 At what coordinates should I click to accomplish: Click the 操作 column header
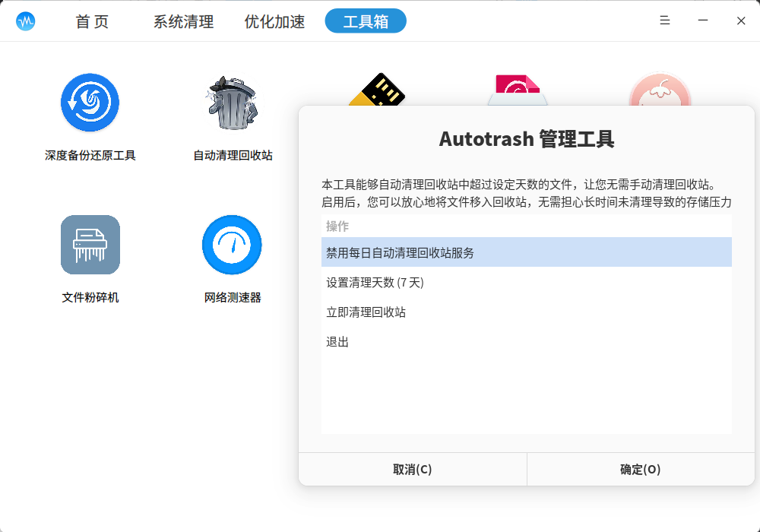pos(527,226)
